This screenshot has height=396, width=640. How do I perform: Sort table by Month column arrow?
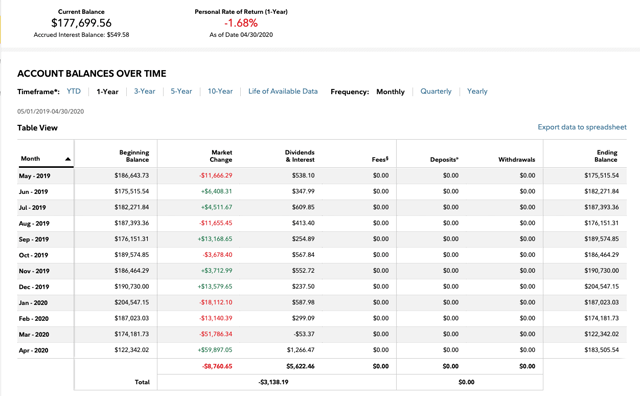click(x=68, y=159)
